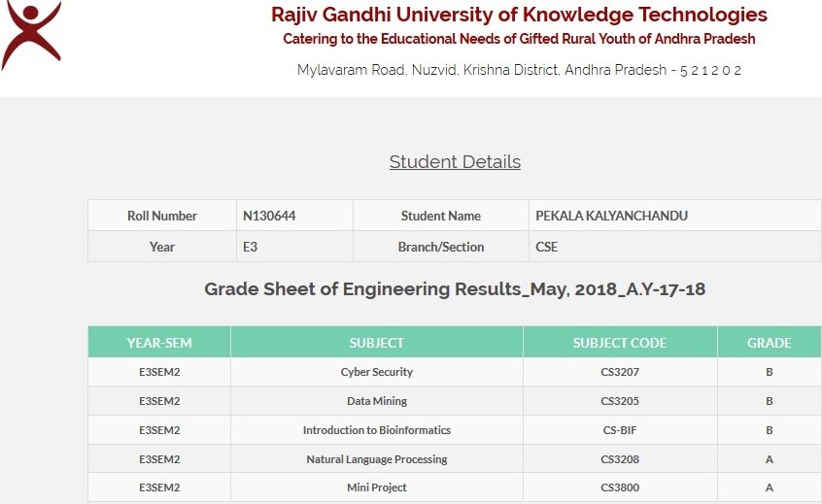Click the Student Details underlined heading
The image size is (822, 504).
[x=455, y=162]
